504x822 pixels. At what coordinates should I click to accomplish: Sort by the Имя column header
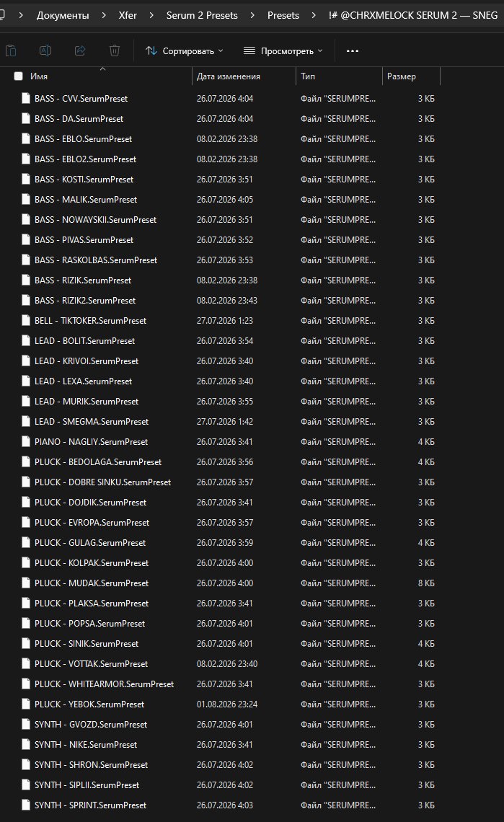[39, 76]
